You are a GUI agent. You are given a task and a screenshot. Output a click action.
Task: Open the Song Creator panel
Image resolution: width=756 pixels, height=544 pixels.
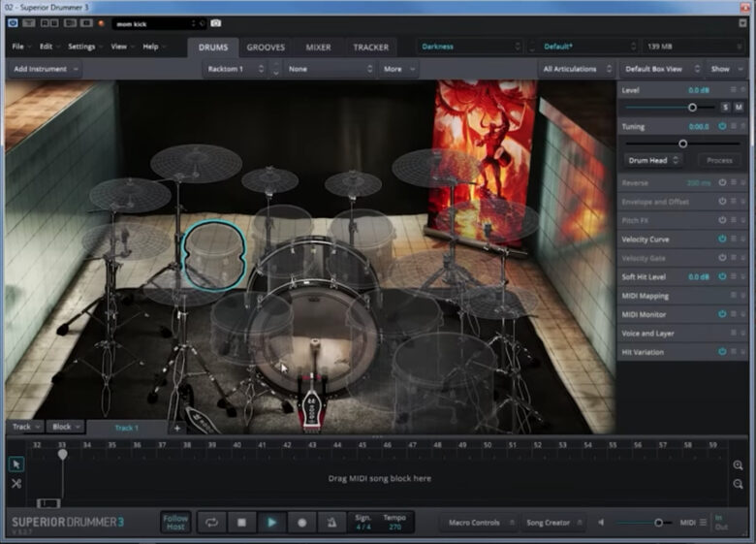[553, 523]
